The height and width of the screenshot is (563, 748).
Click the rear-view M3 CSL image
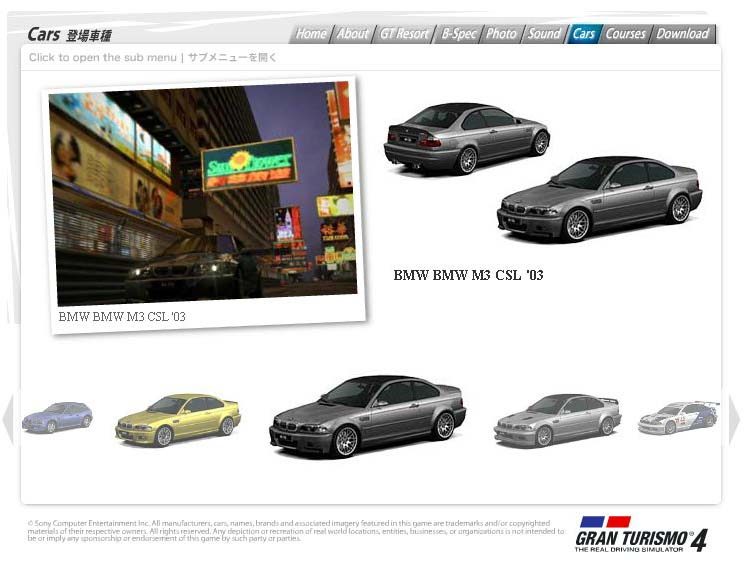(x=467, y=138)
